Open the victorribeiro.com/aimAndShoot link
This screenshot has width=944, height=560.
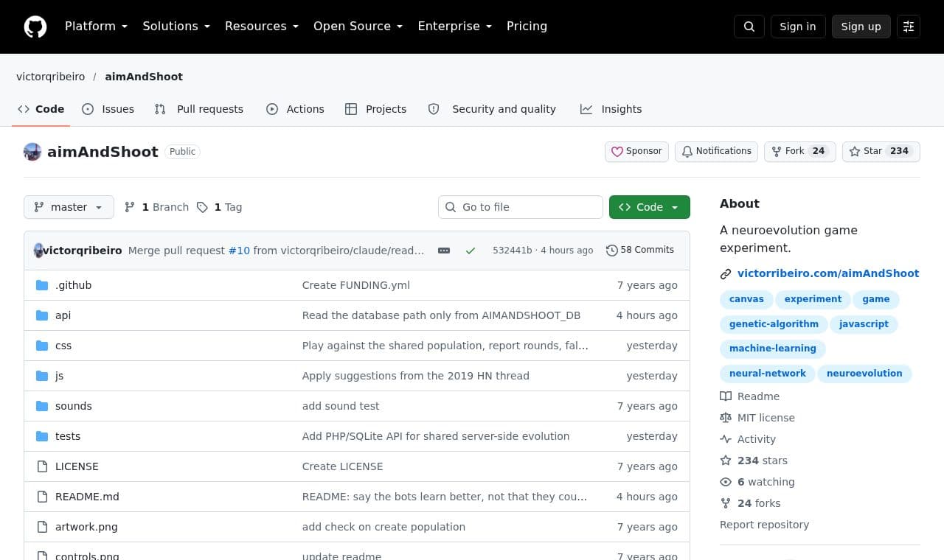tap(828, 273)
